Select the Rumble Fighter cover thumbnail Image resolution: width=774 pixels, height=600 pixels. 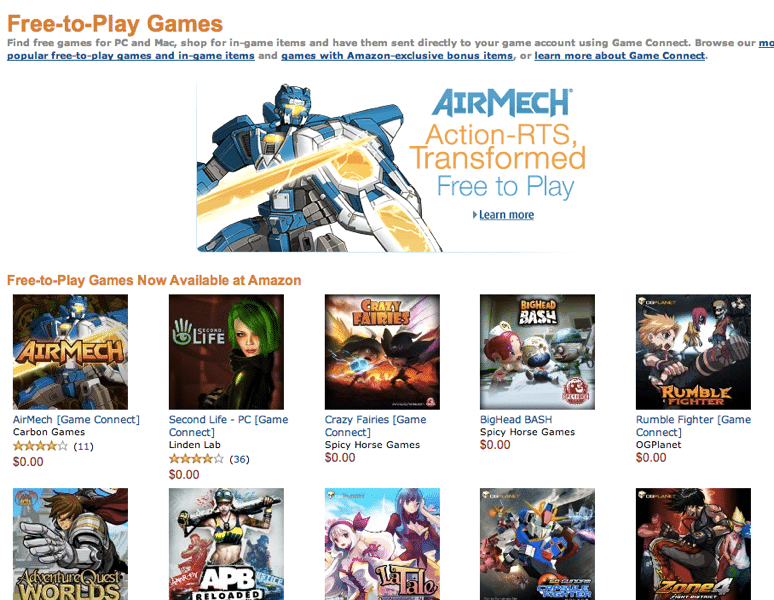[693, 352]
